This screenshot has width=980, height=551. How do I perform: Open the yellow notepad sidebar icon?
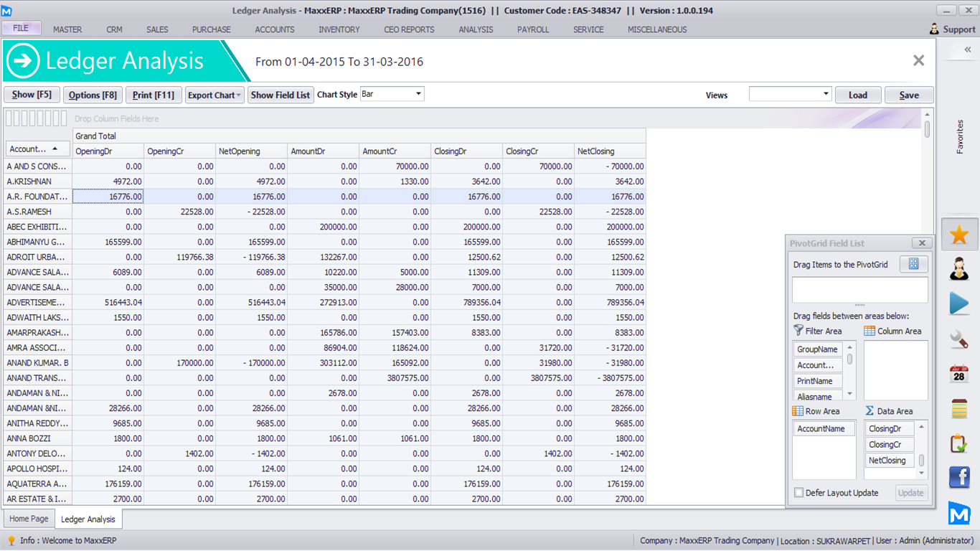(x=959, y=409)
